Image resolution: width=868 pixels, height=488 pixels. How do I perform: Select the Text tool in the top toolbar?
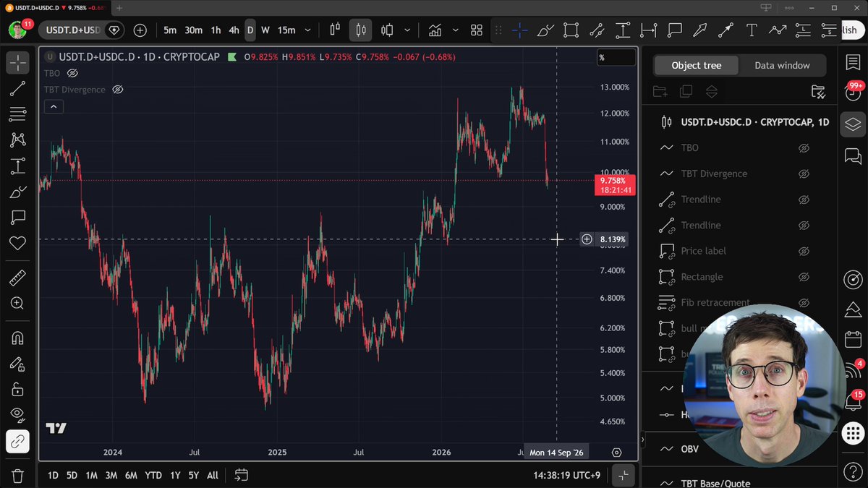752,30
